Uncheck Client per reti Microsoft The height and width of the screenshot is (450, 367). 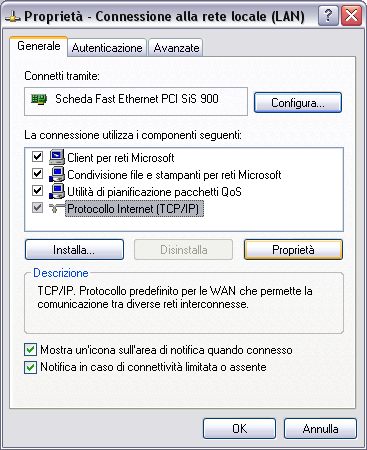pos(37,157)
